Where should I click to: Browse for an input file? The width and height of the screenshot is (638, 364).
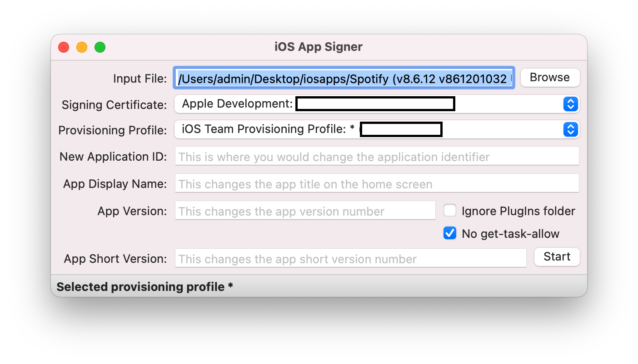pos(550,78)
